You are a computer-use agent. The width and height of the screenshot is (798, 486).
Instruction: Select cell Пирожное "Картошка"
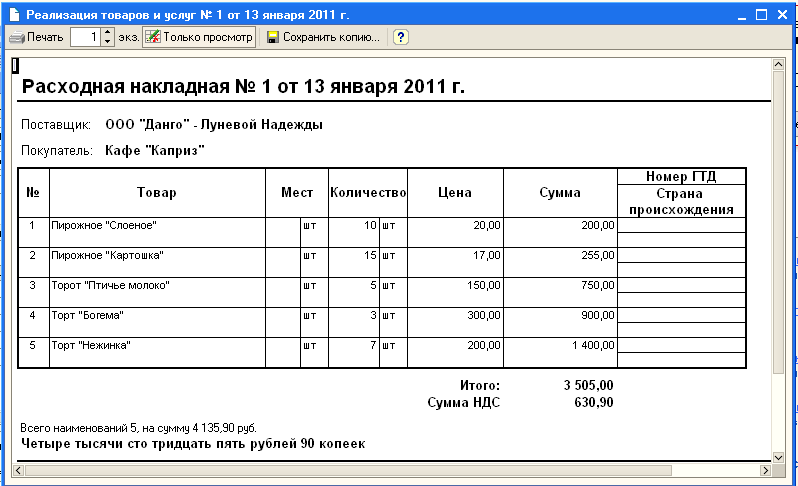(x=157, y=263)
